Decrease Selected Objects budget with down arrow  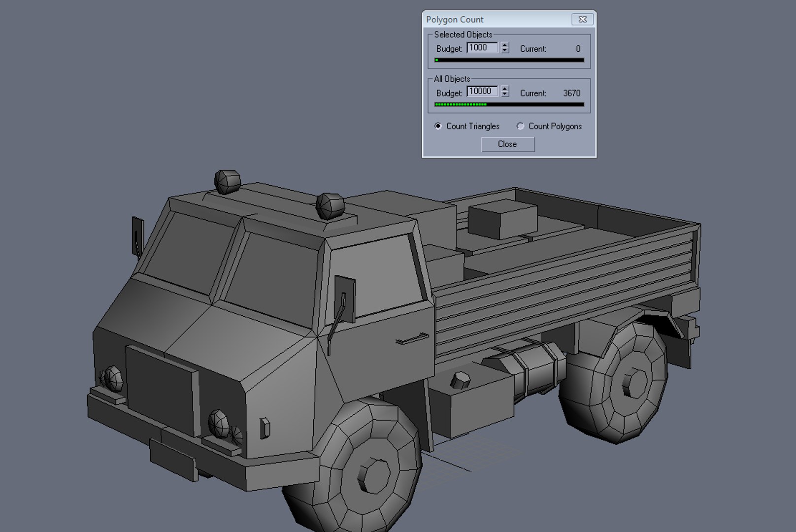(504, 51)
